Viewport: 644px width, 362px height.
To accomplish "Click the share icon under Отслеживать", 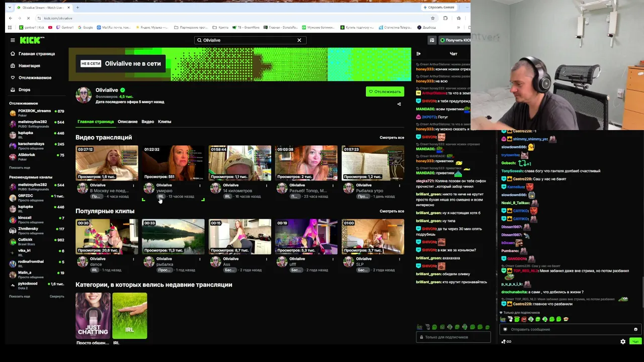I will [399, 104].
